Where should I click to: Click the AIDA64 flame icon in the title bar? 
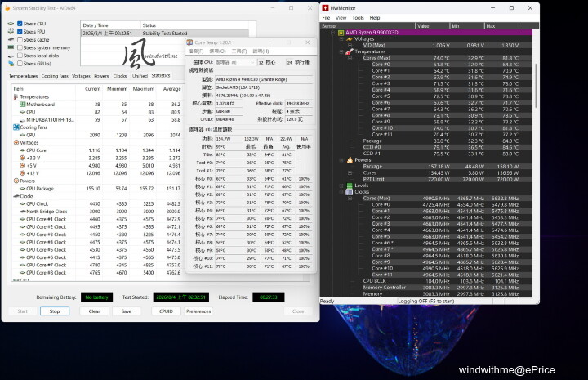pos(7,8)
